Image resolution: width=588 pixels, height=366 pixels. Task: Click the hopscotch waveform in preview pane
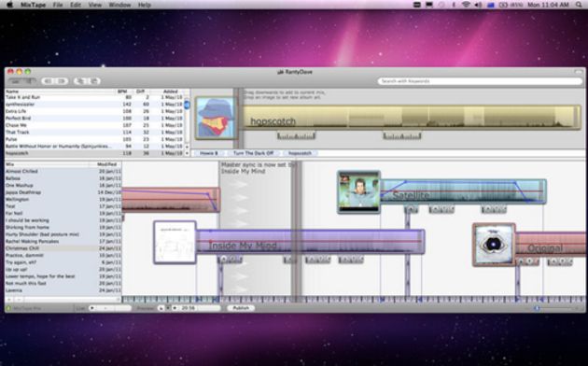click(411, 117)
